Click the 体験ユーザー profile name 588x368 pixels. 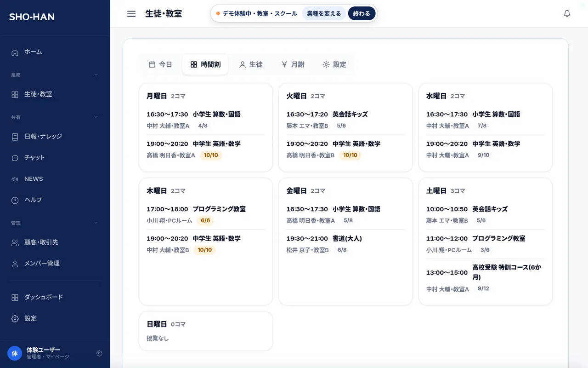pos(43,350)
